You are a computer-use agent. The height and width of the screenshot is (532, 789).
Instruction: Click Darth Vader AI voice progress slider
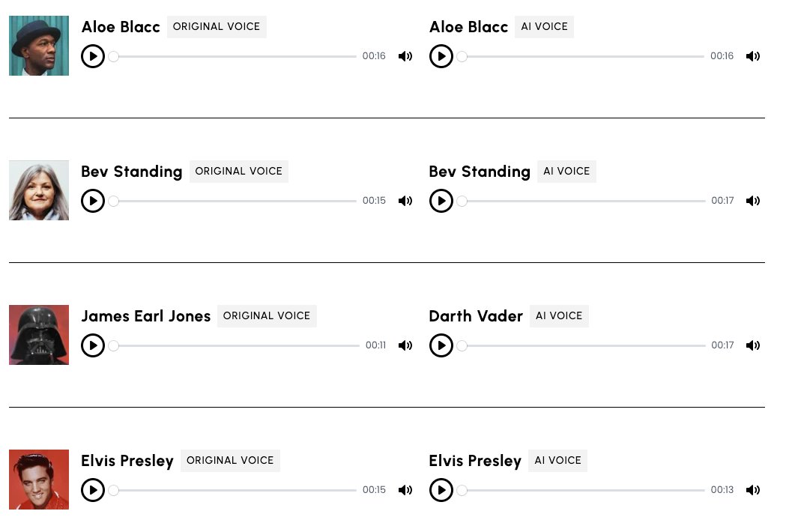pos(581,345)
